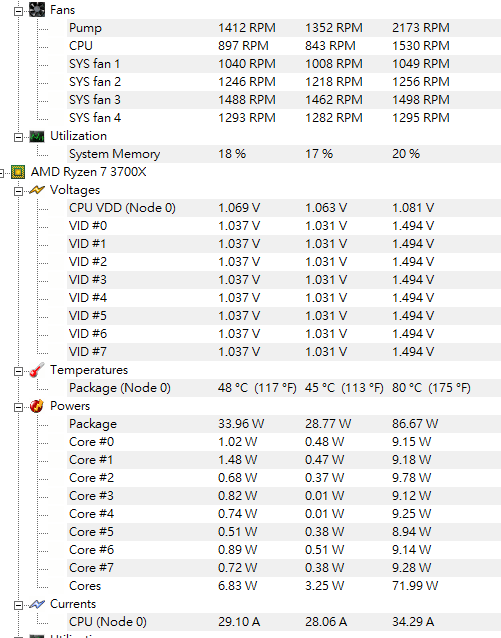Select the System Memory row
Image resolution: width=501 pixels, height=638 pixels.
284,154
